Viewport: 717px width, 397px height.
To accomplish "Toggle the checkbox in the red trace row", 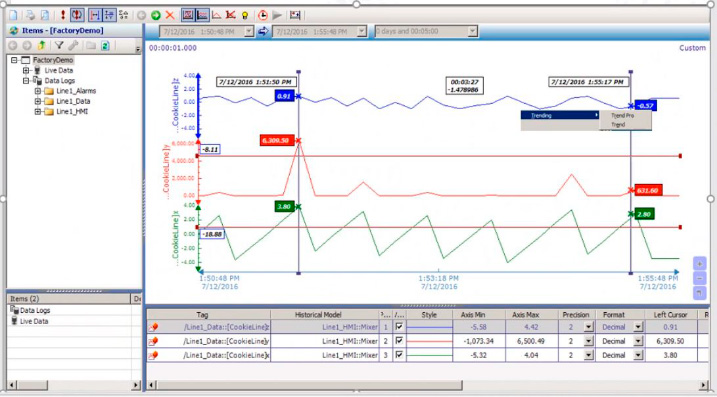I will coord(399,341).
